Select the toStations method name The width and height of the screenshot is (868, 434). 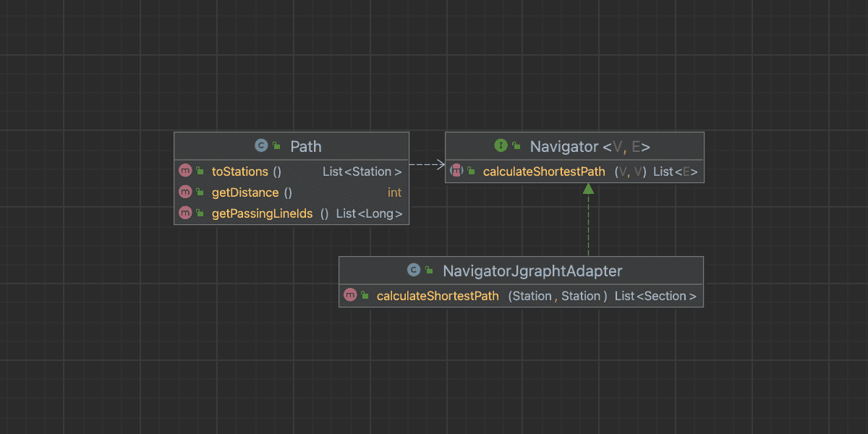click(x=239, y=171)
